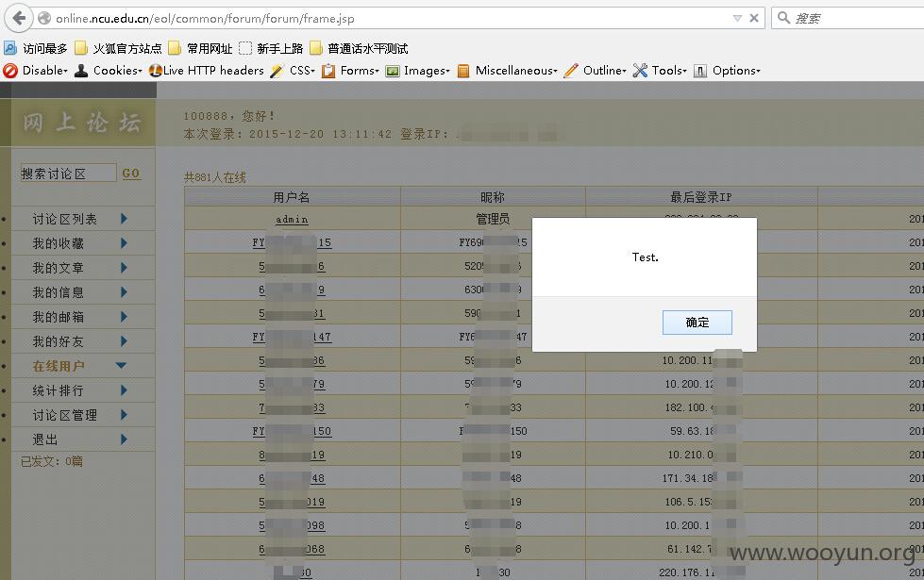Open the Miscellaneous toolbar menu
This screenshot has width=924, height=580.
(x=508, y=71)
